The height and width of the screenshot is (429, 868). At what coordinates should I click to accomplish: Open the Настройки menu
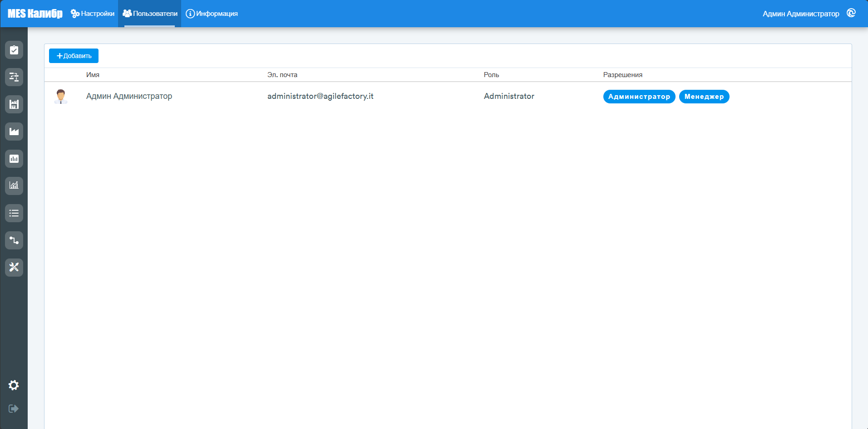pos(93,14)
